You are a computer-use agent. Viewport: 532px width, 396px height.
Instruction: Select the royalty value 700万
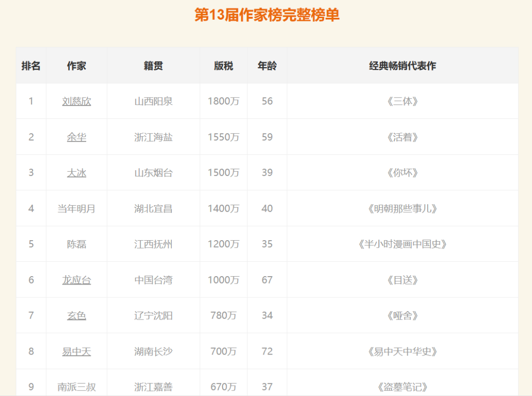point(224,352)
